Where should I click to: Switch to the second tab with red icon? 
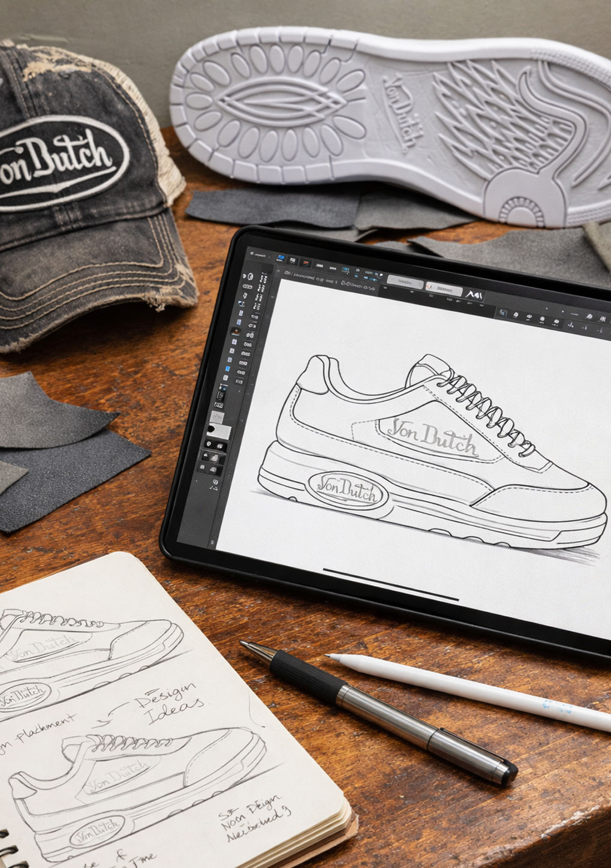click(x=444, y=289)
